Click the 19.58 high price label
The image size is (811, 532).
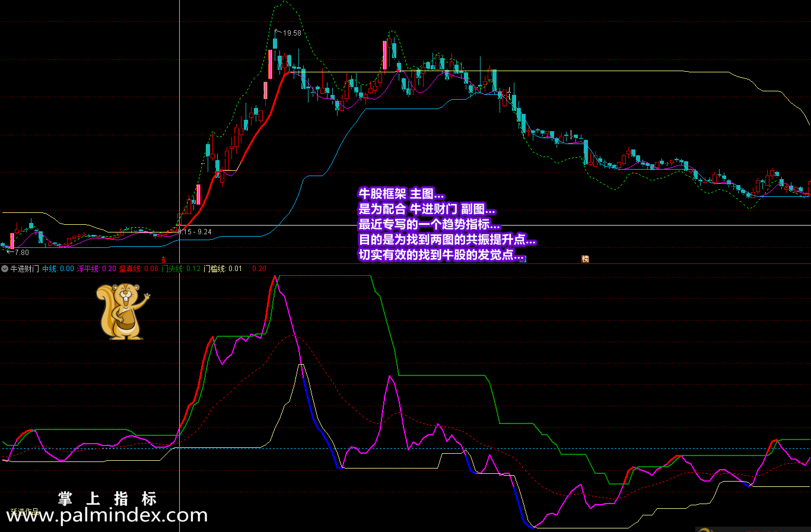292,33
